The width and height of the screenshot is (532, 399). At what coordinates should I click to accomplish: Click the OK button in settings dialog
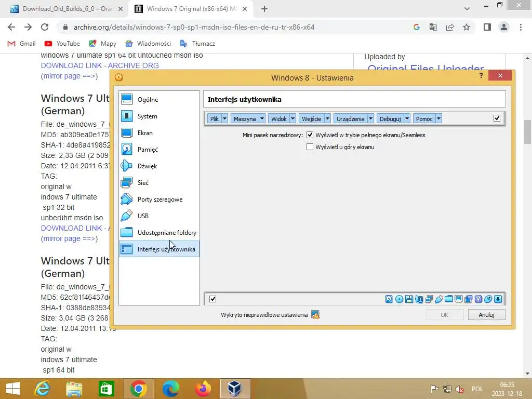pos(445,315)
